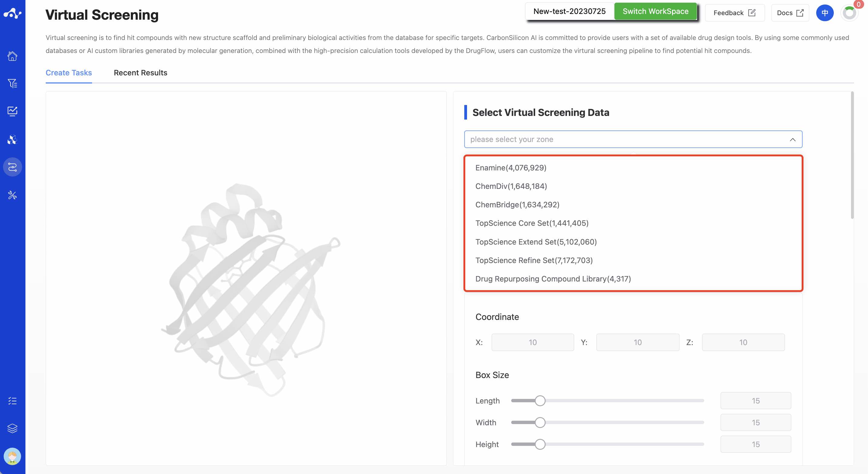This screenshot has width=868, height=474.
Task: Open the scissors tools sidebar icon
Action: [x=12, y=195]
